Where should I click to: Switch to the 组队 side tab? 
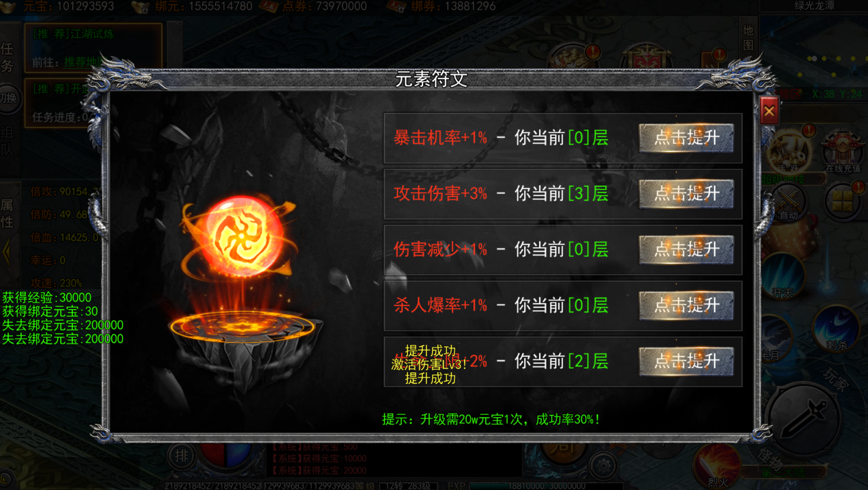[7, 141]
